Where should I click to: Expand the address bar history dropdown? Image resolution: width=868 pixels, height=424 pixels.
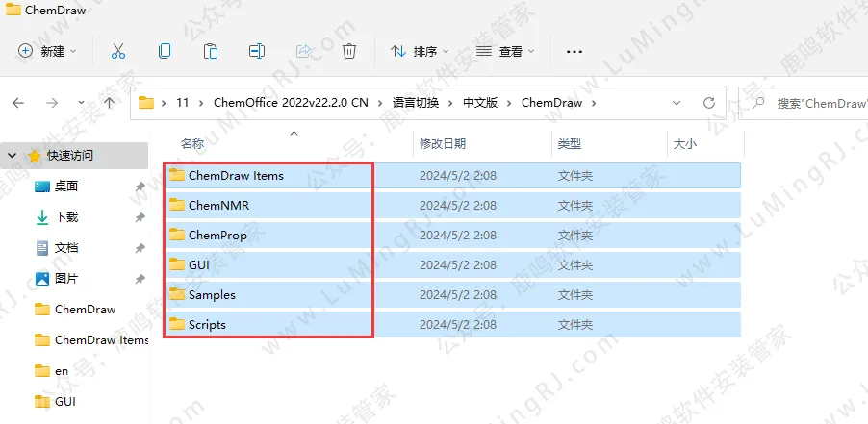click(x=676, y=103)
